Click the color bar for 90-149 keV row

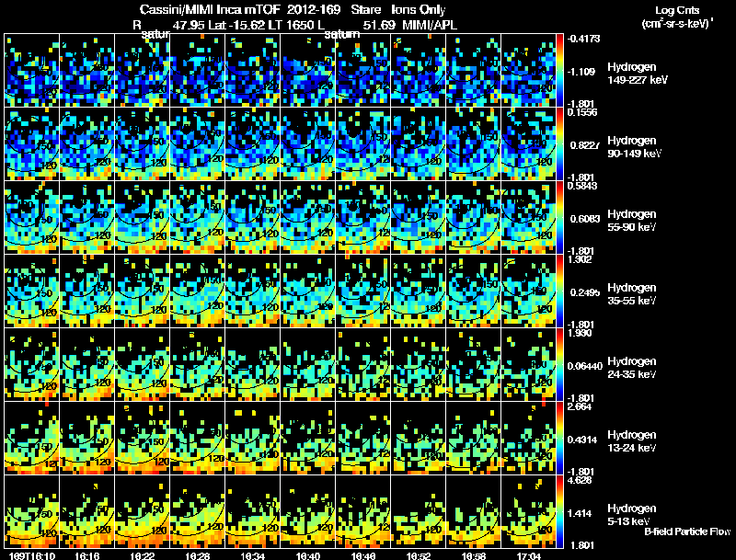[x=559, y=143]
